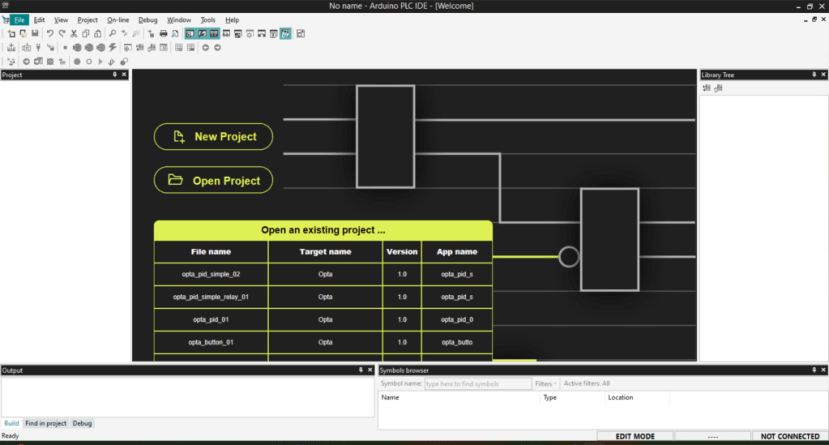Click the Copy icon in toolbar
Image resolution: width=829 pixels, height=445 pixels.
86,34
